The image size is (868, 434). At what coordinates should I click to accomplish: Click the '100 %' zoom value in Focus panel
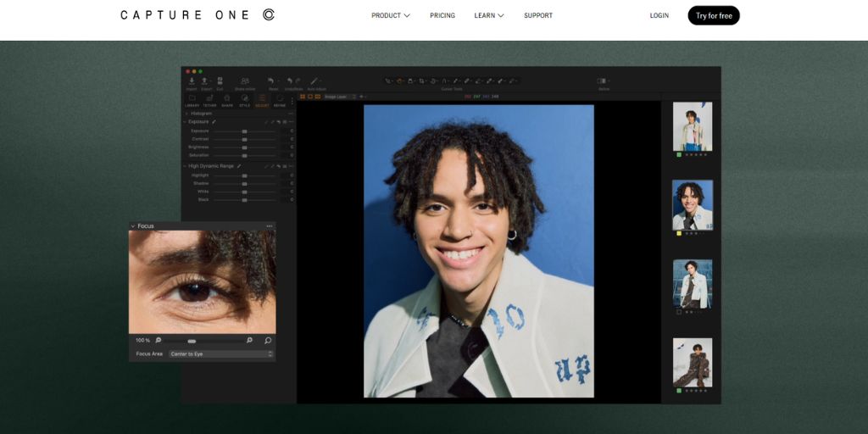(x=142, y=340)
